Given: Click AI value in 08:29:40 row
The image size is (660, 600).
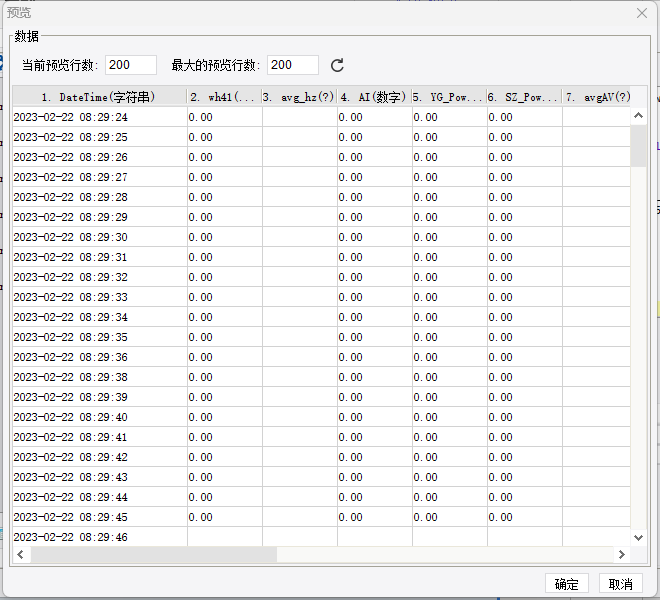Looking at the screenshot, I should pos(375,417).
